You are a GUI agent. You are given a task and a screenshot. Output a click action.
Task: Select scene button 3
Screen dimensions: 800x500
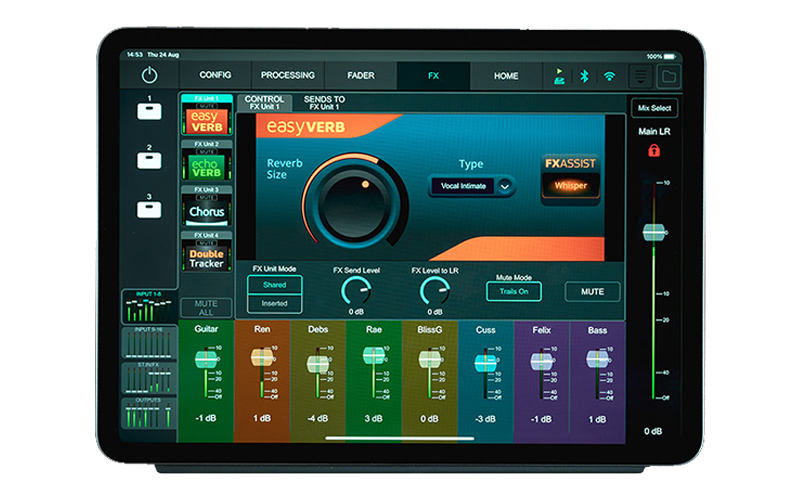(x=149, y=210)
